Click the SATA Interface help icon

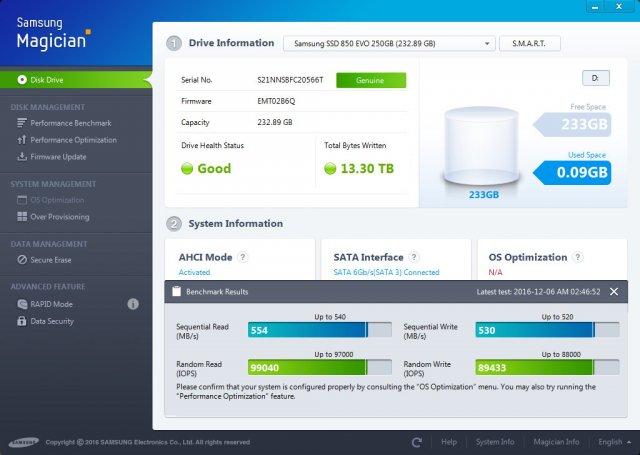(x=414, y=257)
